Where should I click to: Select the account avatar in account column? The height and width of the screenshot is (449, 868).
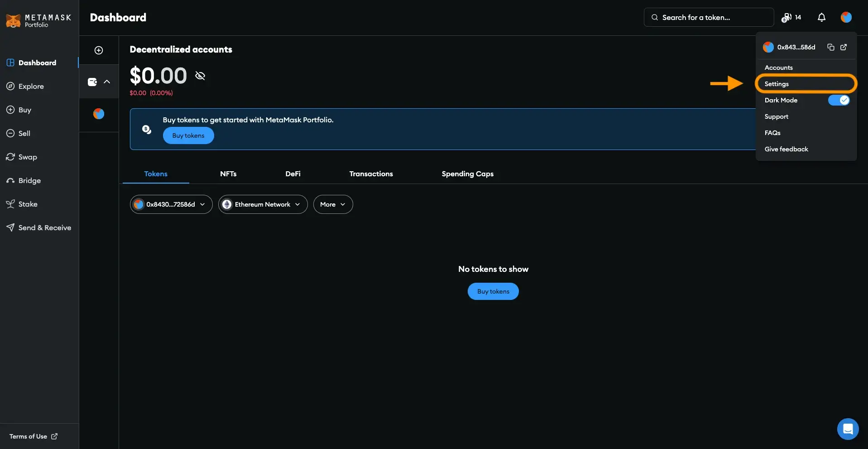click(99, 114)
